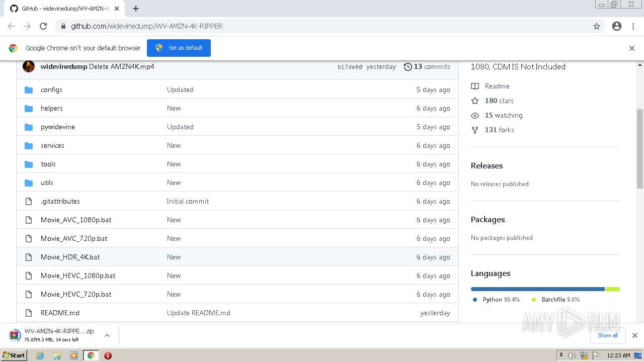The image size is (644, 362).
Task: Click the widevinedump author name
Action: 64,67
